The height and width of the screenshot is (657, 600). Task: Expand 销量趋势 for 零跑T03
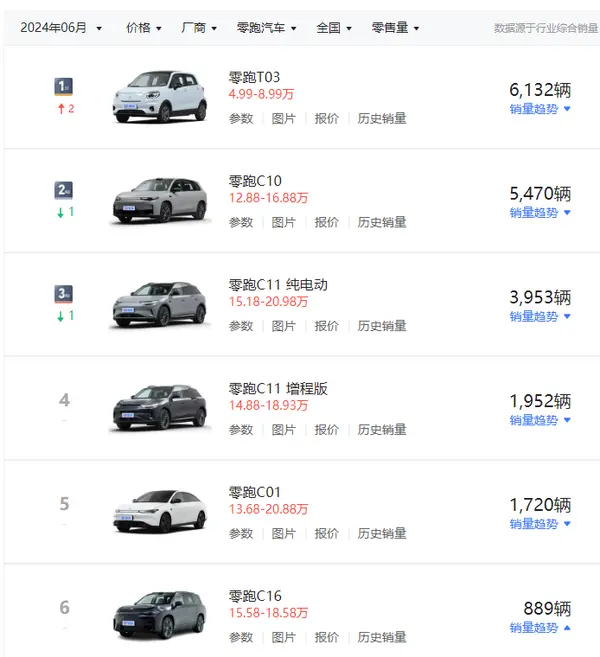coord(540,109)
